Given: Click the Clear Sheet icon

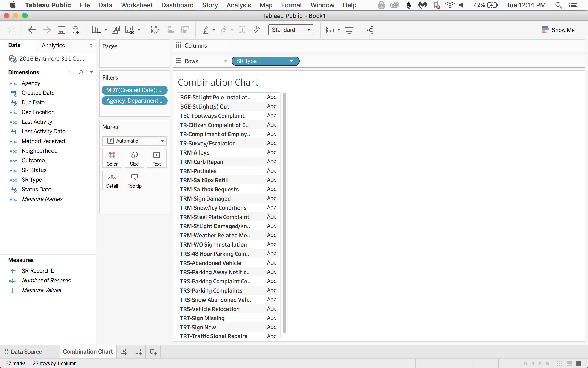Looking at the screenshot, I should 130,30.
